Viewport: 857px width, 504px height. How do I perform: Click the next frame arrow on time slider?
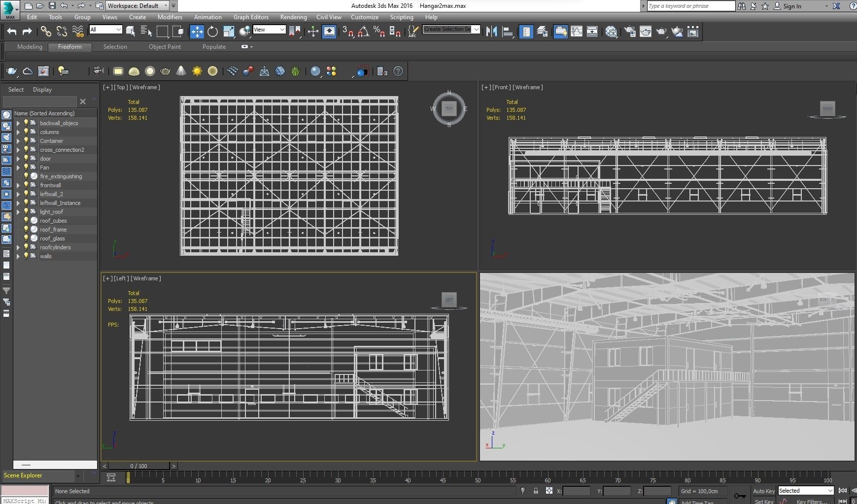pos(173,466)
